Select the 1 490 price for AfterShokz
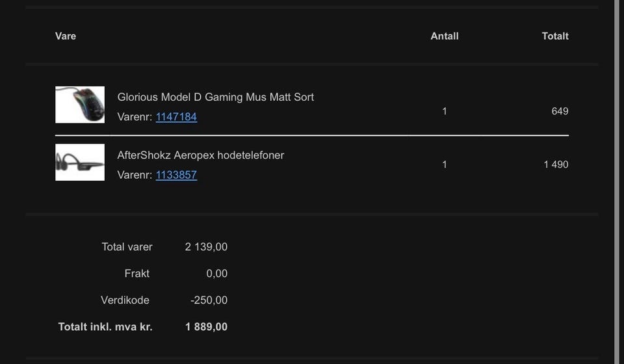The image size is (624, 364). coord(556,164)
